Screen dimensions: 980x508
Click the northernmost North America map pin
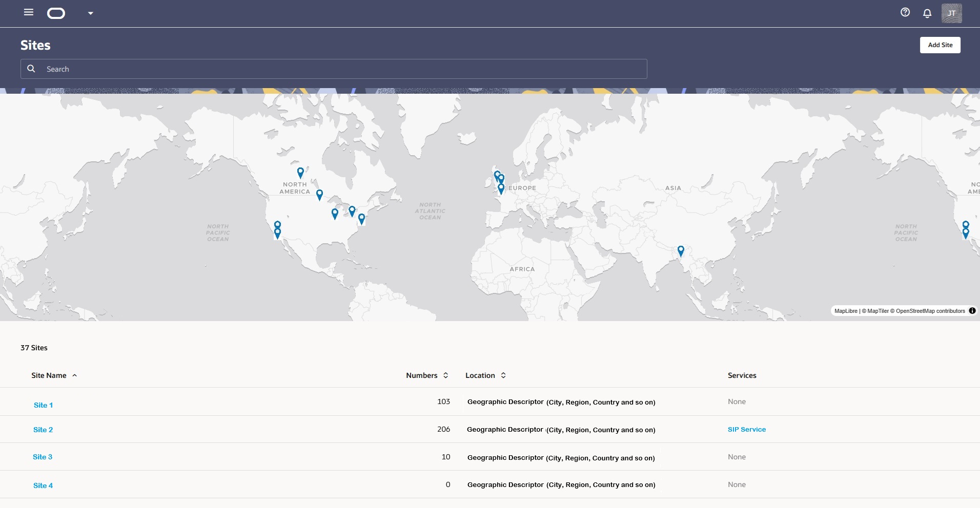pyautogui.click(x=300, y=172)
